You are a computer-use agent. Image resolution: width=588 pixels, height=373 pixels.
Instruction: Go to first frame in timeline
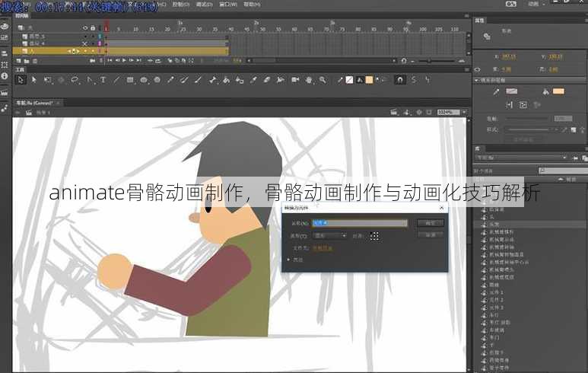[x=110, y=60]
